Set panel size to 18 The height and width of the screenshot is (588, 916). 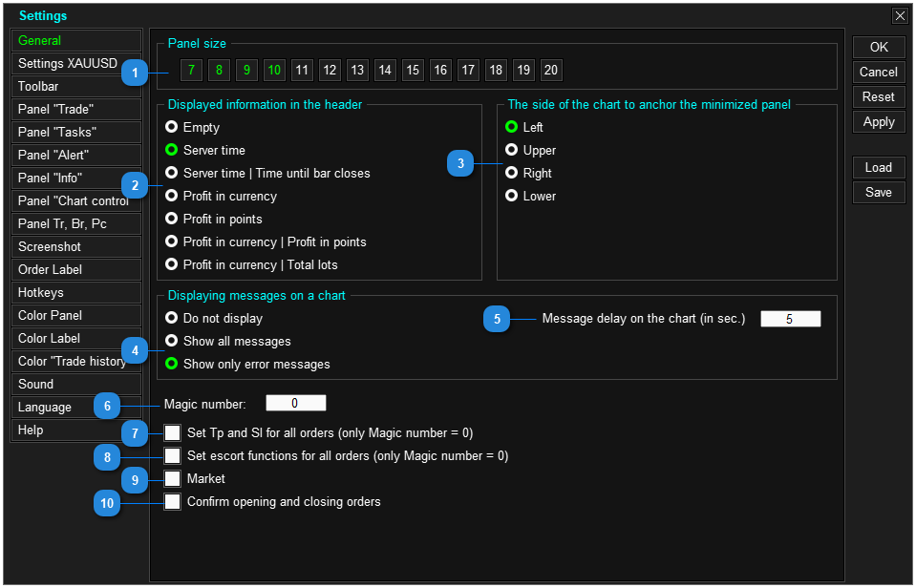tap(496, 70)
